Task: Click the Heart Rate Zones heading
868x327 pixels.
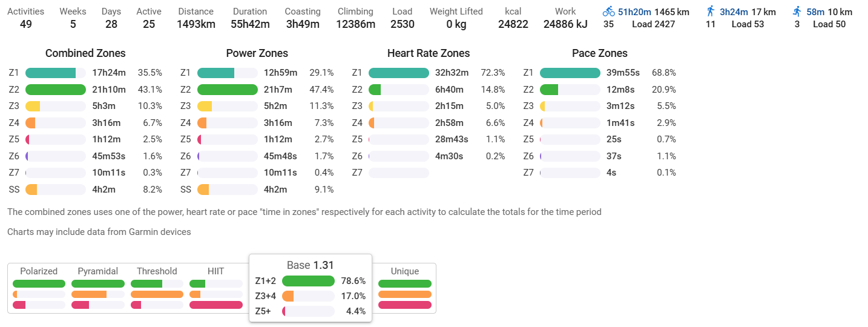Action: coord(429,53)
